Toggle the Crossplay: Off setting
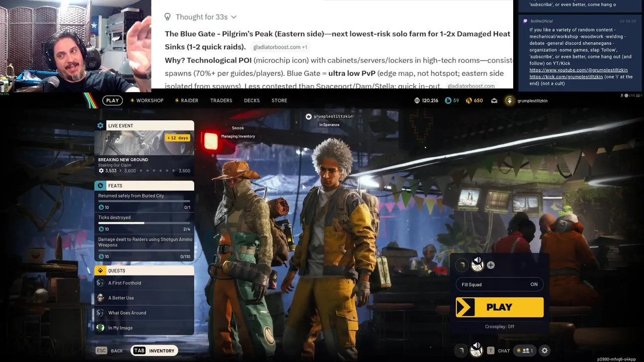The height and width of the screenshot is (362, 644). point(499,327)
